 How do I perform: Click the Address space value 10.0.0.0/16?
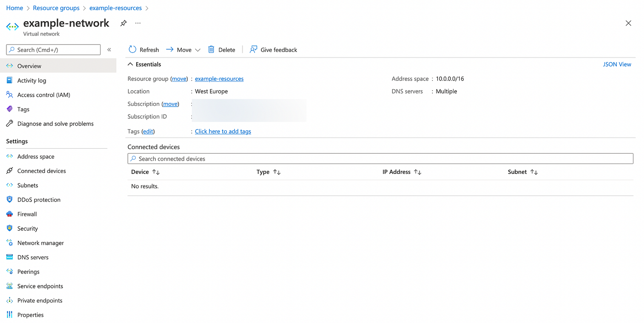click(450, 79)
